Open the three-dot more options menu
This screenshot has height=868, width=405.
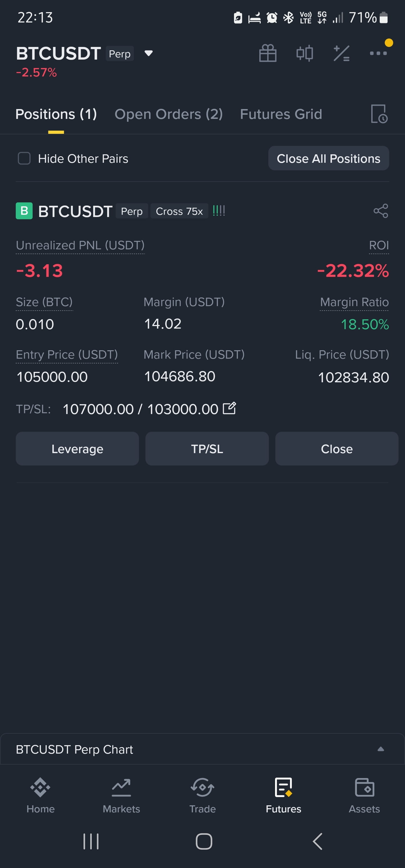click(378, 53)
